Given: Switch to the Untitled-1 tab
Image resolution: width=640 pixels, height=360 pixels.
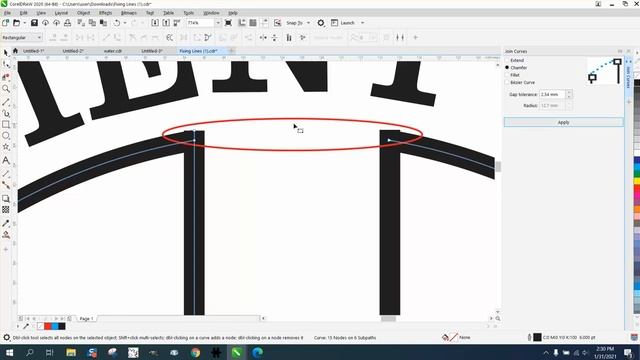Looking at the screenshot, I should coord(33,51).
